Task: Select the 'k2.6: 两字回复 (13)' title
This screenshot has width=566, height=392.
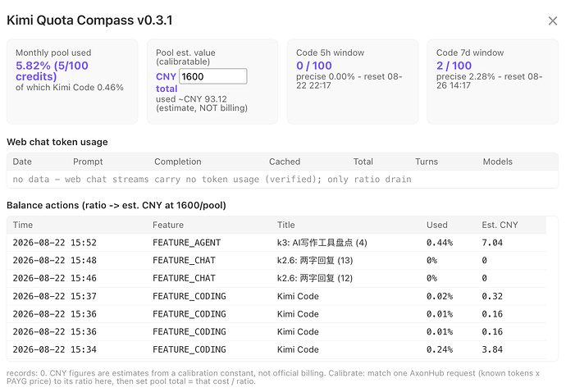Action: (315, 260)
